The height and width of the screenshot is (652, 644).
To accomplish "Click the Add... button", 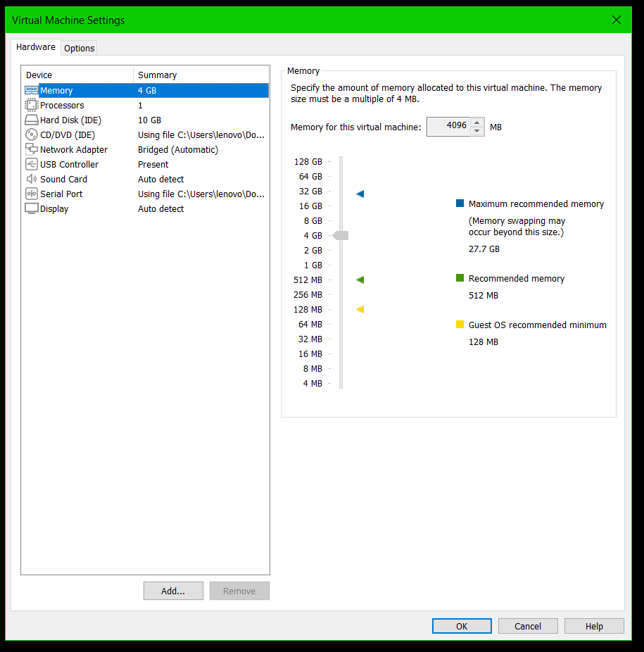I will 173,591.
